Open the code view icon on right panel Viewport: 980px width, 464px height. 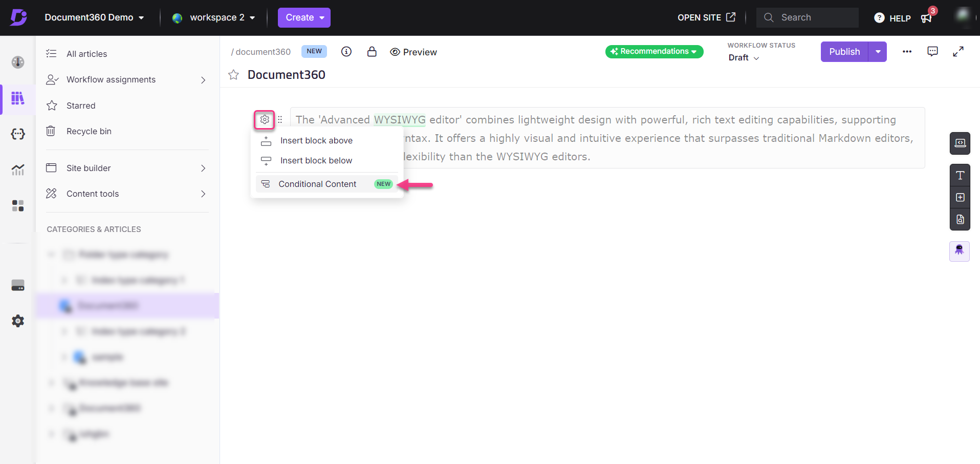960,143
